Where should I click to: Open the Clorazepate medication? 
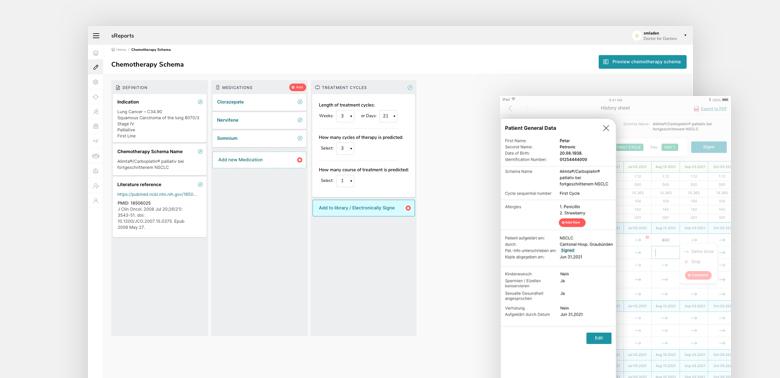(230, 102)
